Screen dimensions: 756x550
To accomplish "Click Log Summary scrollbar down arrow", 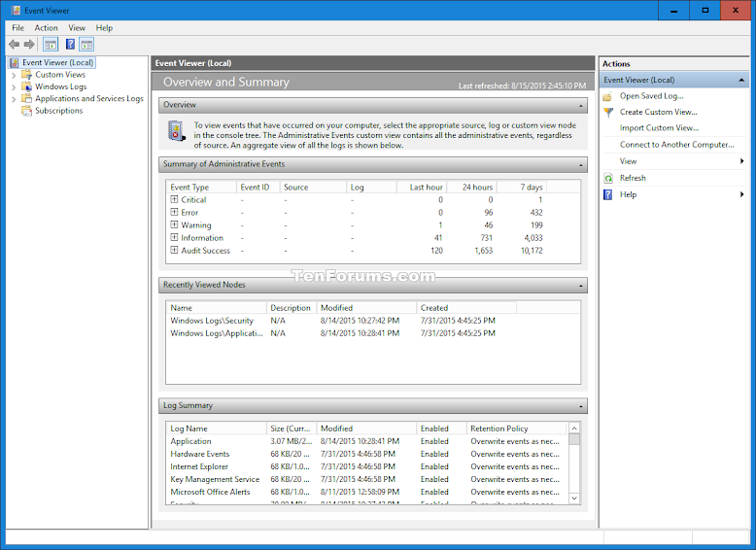I will [x=574, y=498].
